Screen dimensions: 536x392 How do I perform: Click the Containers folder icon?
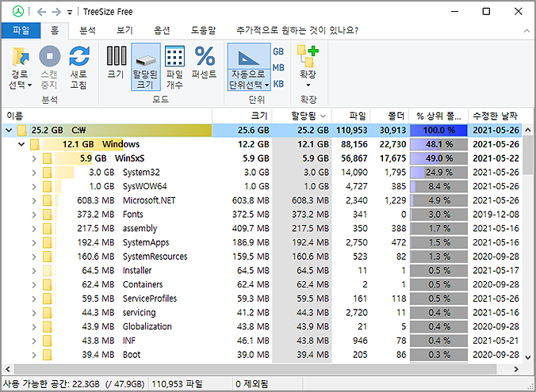click(x=47, y=284)
